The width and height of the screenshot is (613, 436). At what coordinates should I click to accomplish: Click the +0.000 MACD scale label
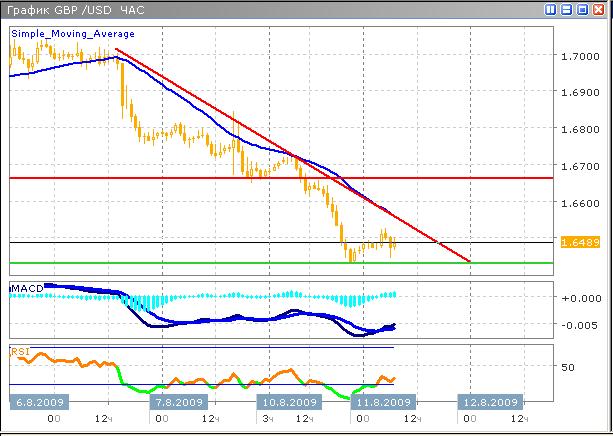[580, 298]
